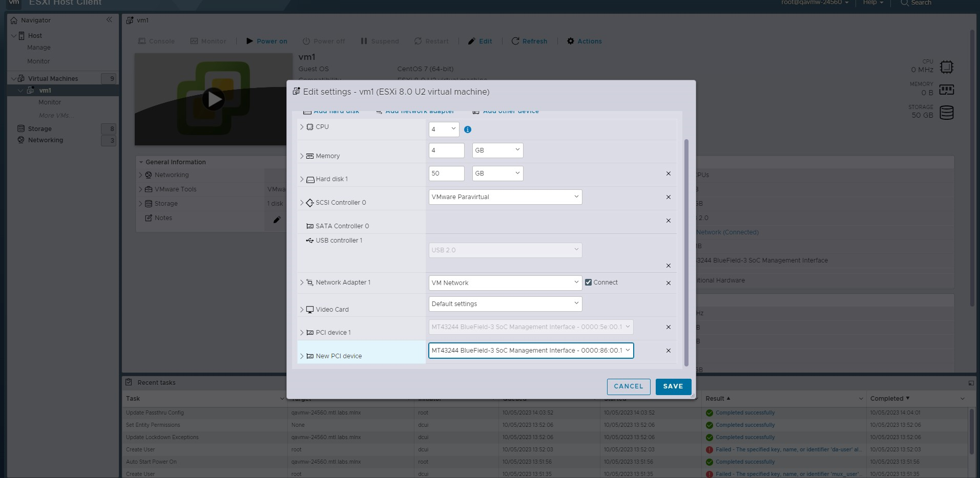Expand the Network Adapter 1 row
The image size is (980, 478).
click(x=302, y=283)
